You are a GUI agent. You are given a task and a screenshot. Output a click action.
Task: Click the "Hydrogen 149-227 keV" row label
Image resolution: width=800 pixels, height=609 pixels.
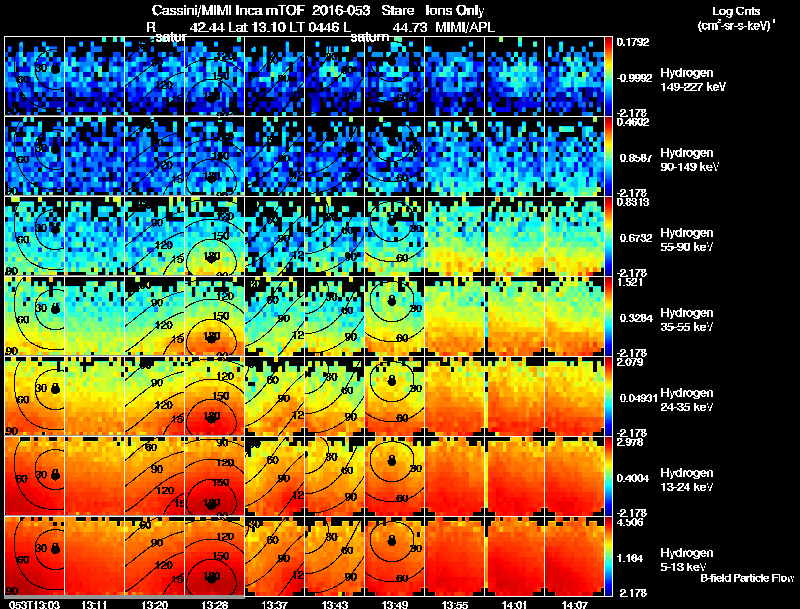[693, 80]
